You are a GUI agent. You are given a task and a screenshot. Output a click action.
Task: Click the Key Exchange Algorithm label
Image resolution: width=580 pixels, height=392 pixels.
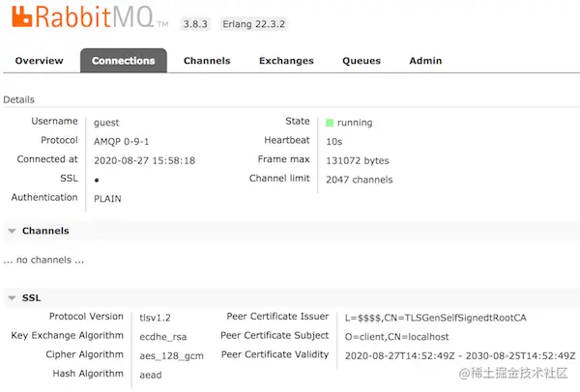tap(67, 335)
